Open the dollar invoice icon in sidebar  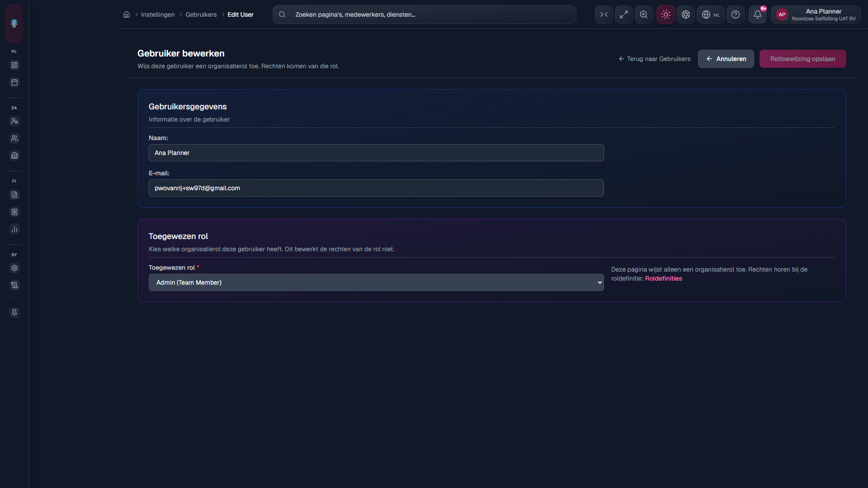(x=14, y=212)
